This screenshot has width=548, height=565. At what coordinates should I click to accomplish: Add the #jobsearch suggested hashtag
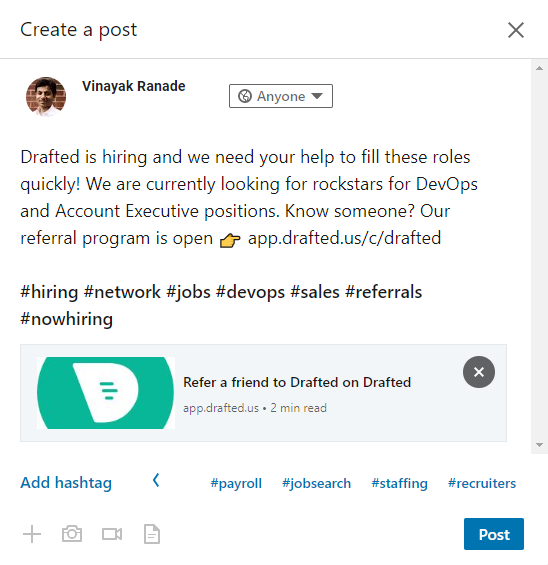316,483
